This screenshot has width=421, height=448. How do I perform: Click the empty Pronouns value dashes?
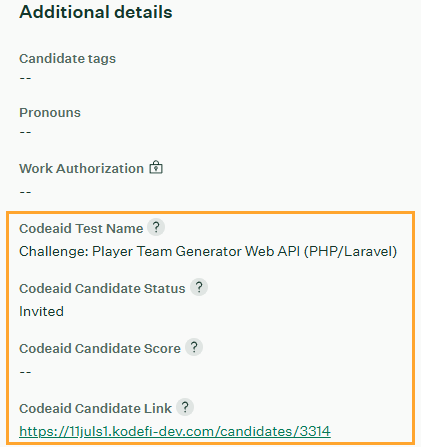point(25,132)
